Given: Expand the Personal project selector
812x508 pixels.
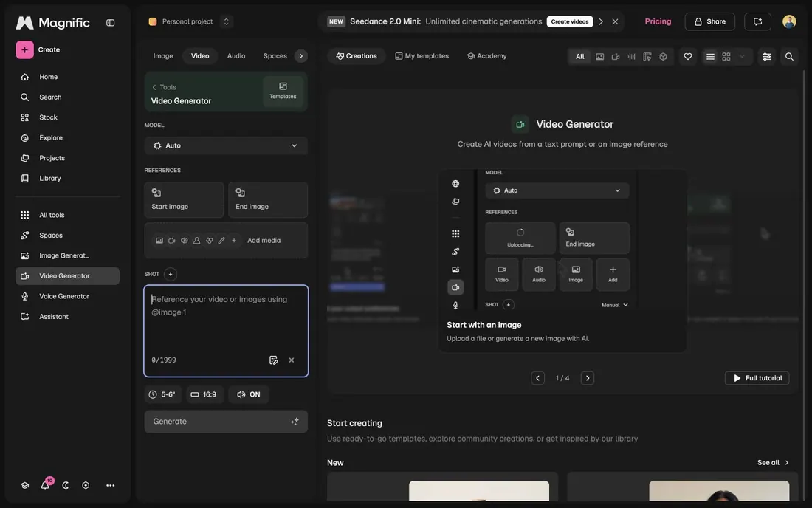Looking at the screenshot, I should [x=226, y=21].
